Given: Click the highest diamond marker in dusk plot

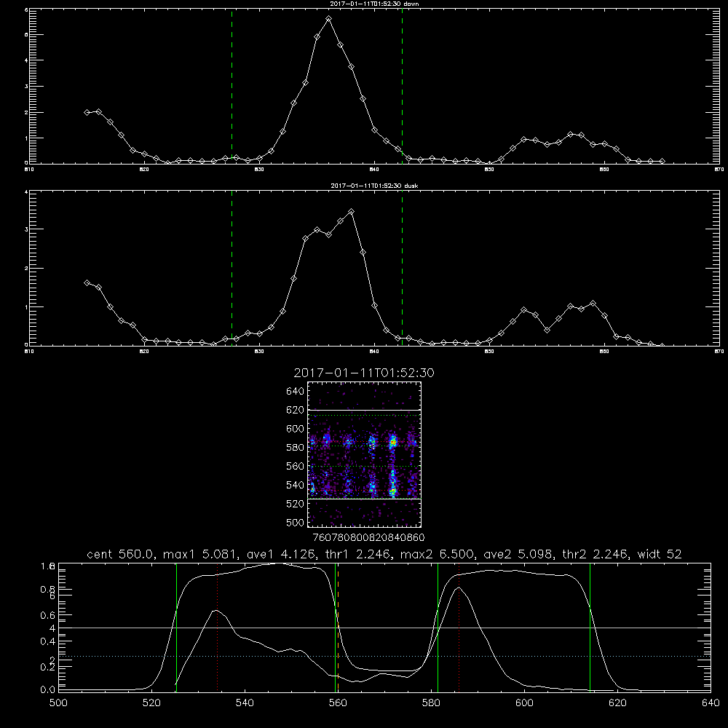Looking at the screenshot, I should pyautogui.click(x=352, y=212).
